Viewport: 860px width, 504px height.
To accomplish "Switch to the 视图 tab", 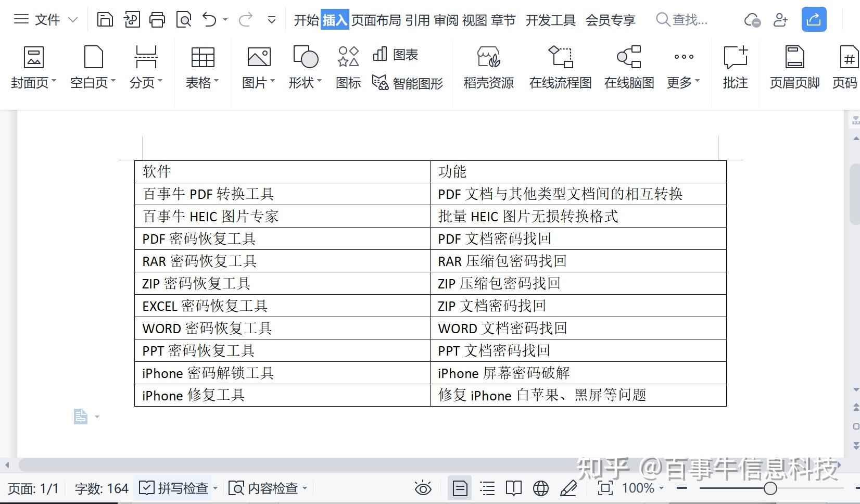I will 475,20.
